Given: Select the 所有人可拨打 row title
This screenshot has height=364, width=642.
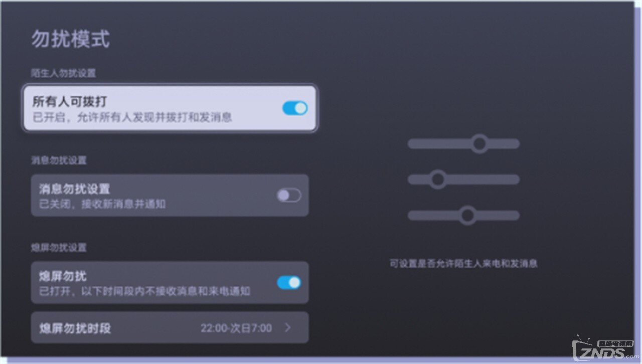Looking at the screenshot, I should pos(70,102).
